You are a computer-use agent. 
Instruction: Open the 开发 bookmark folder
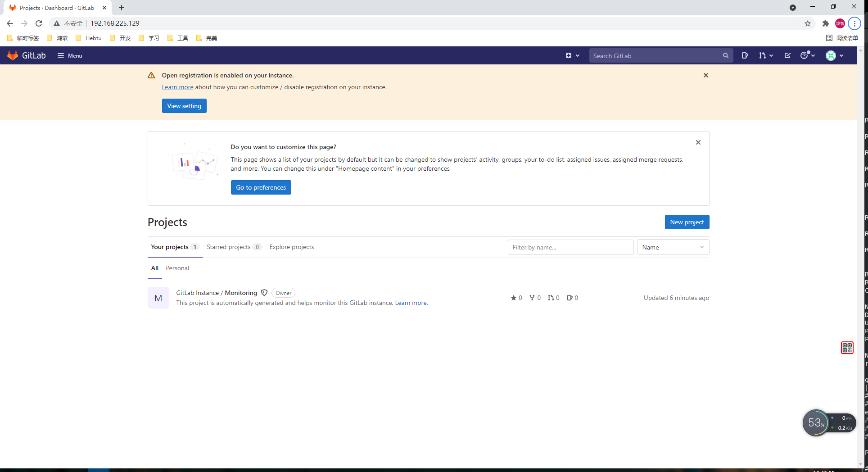tap(120, 38)
